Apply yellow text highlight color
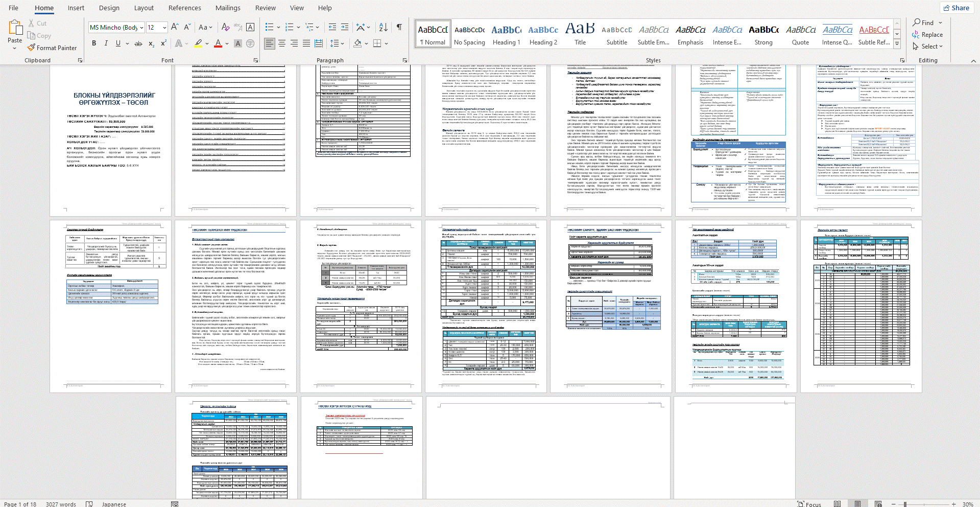The width and height of the screenshot is (980, 507). click(198, 43)
